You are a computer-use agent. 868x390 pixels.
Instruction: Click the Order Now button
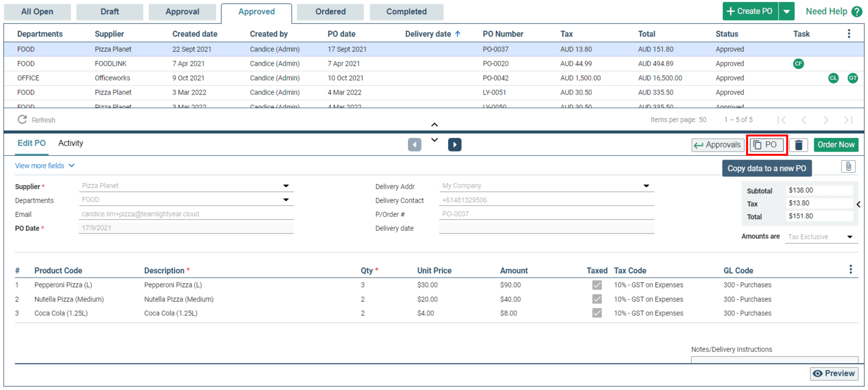(836, 145)
